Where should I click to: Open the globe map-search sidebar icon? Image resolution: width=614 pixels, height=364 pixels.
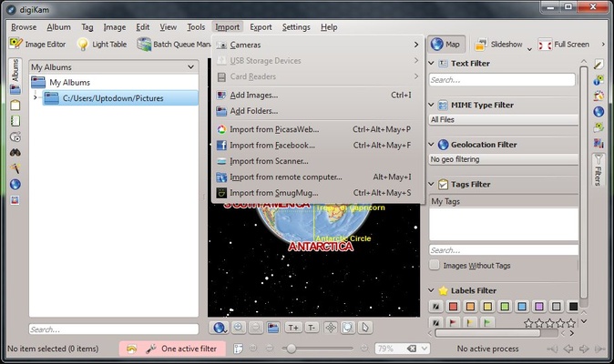tap(15, 184)
